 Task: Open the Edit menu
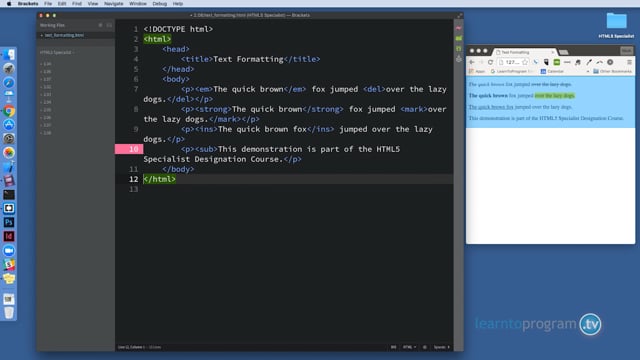62,4
